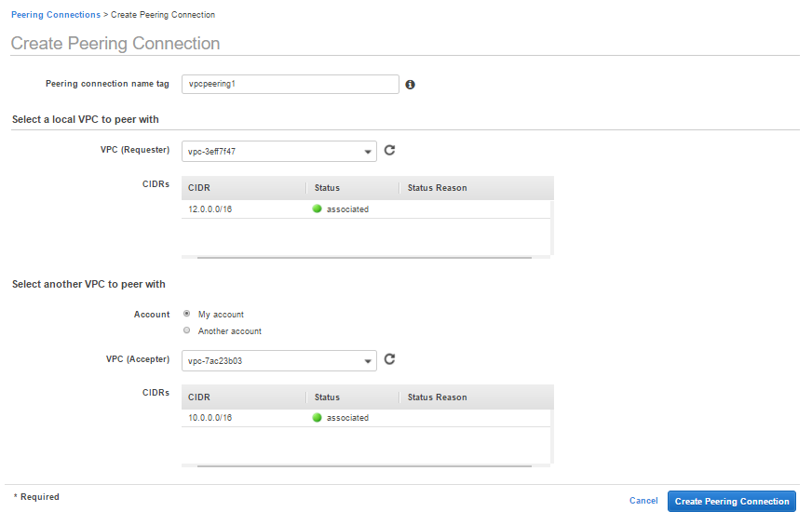812x525 pixels.
Task: Click horizontal scrollbar of requester CIDR table
Action: (364, 257)
